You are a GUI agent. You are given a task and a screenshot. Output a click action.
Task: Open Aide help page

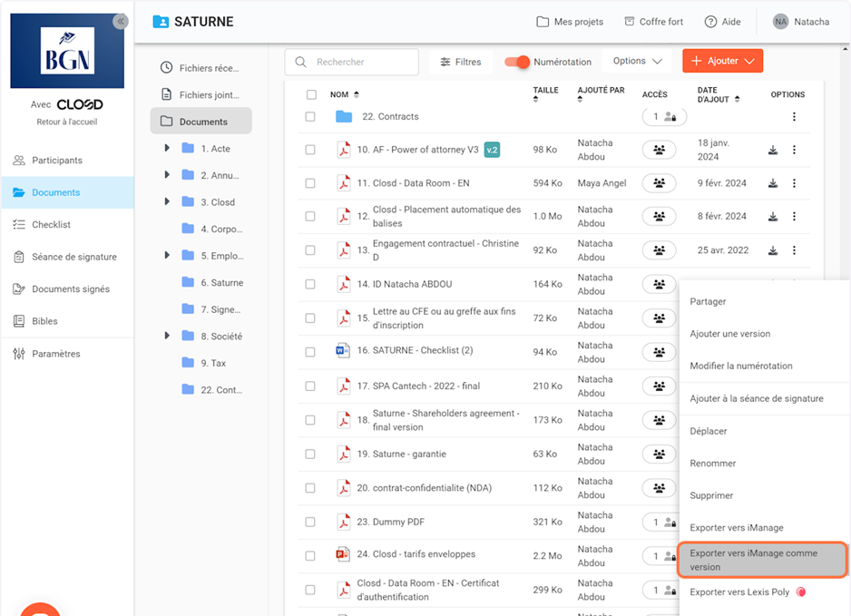(x=722, y=22)
